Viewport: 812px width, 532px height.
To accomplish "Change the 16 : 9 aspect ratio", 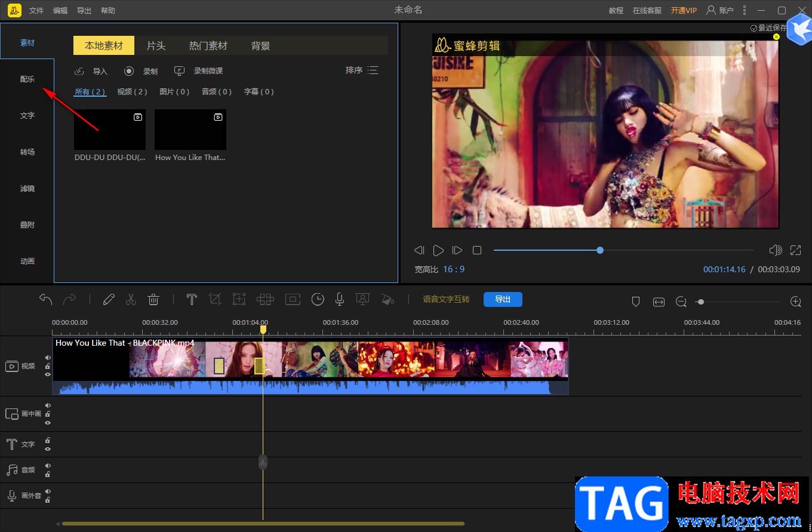I will coord(454,269).
